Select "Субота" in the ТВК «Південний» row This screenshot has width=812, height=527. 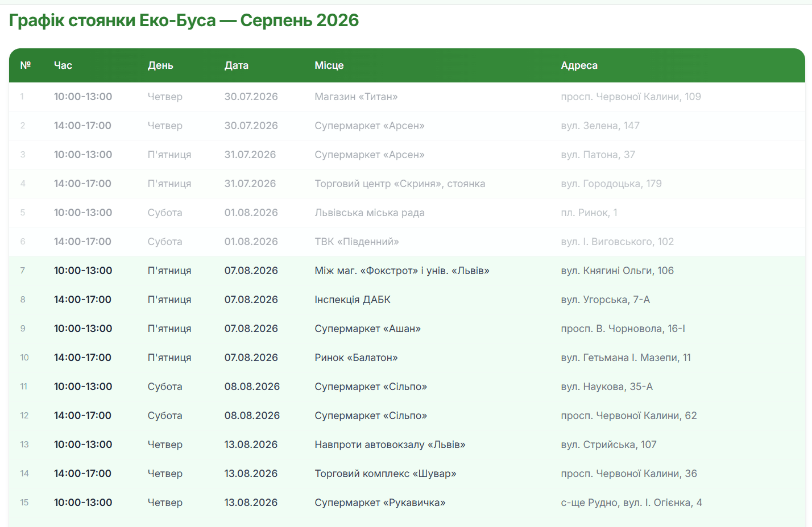165,242
